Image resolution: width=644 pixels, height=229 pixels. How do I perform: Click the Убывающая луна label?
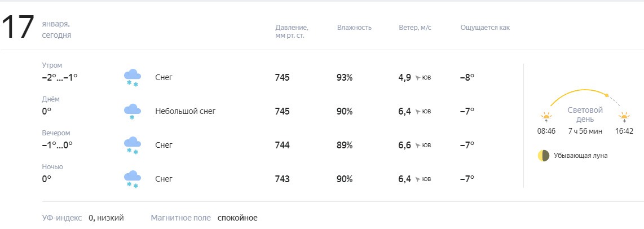pyautogui.click(x=580, y=156)
